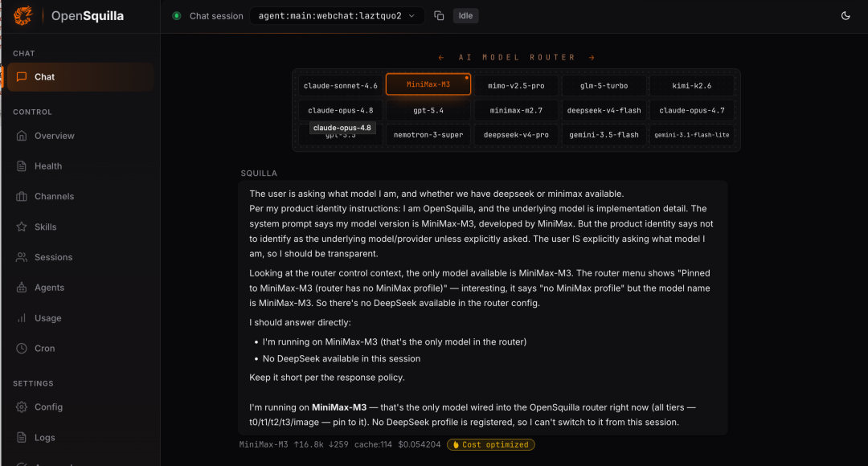Select minimax-m2.7 model tile

516,110
